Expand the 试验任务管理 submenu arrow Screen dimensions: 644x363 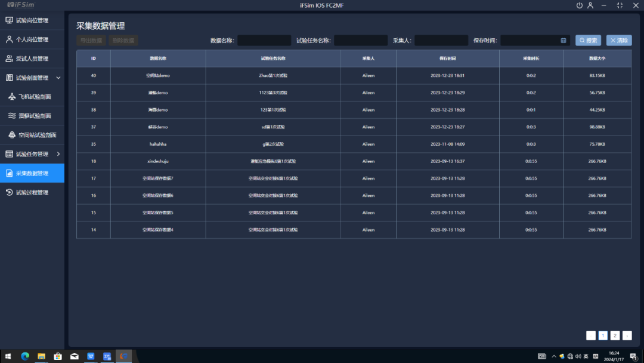pos(58,154)
